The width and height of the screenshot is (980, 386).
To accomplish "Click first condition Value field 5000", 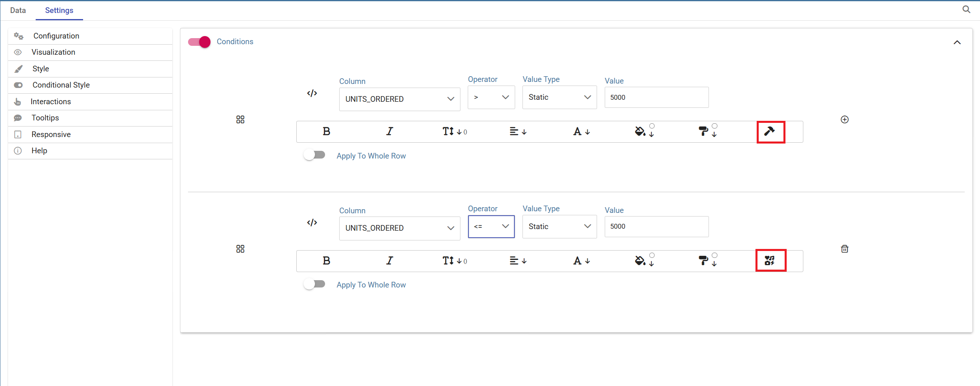I will pos(657,97).
